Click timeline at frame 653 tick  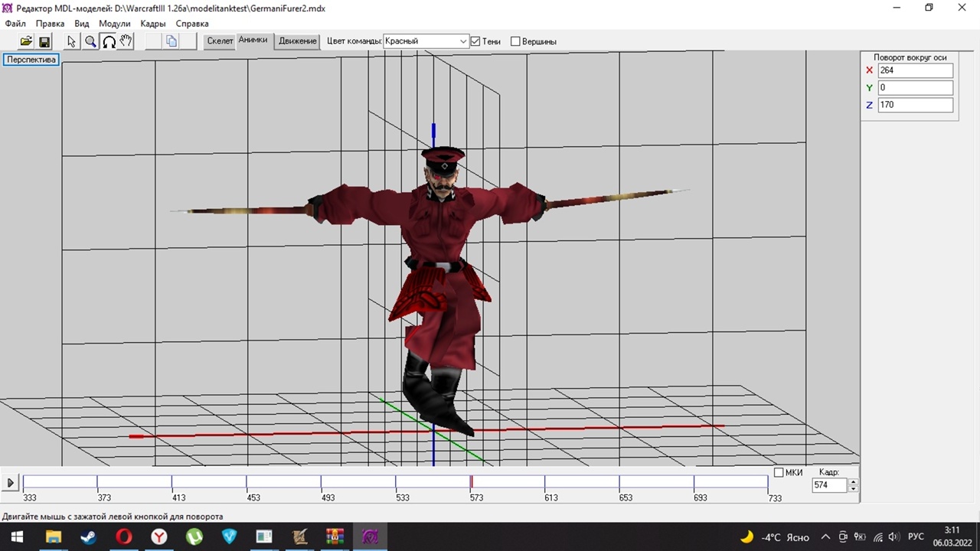(619, 483)
